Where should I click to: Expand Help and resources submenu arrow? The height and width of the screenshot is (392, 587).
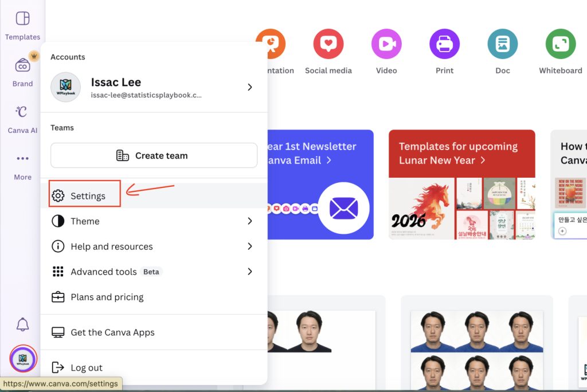coord(250,246)
